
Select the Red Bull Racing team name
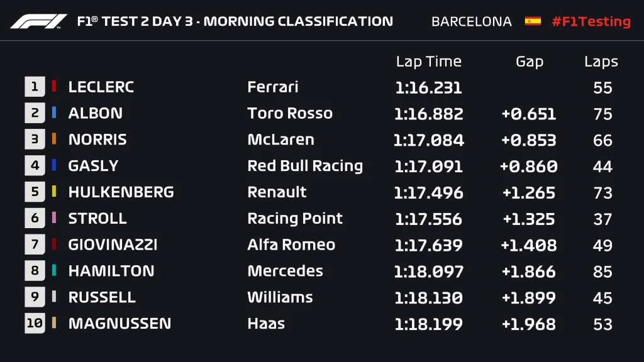click(x=305, y=166)
